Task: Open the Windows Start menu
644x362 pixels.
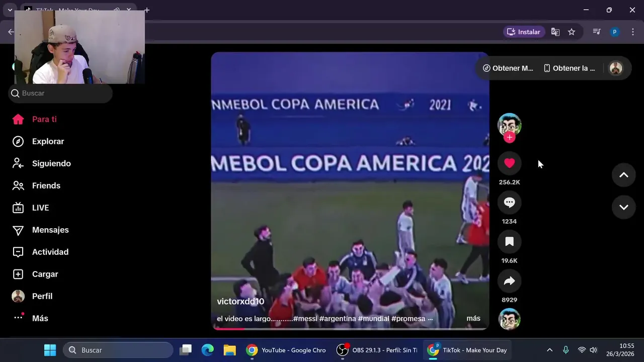Action: pyautogui.click(x=50, y=350)
